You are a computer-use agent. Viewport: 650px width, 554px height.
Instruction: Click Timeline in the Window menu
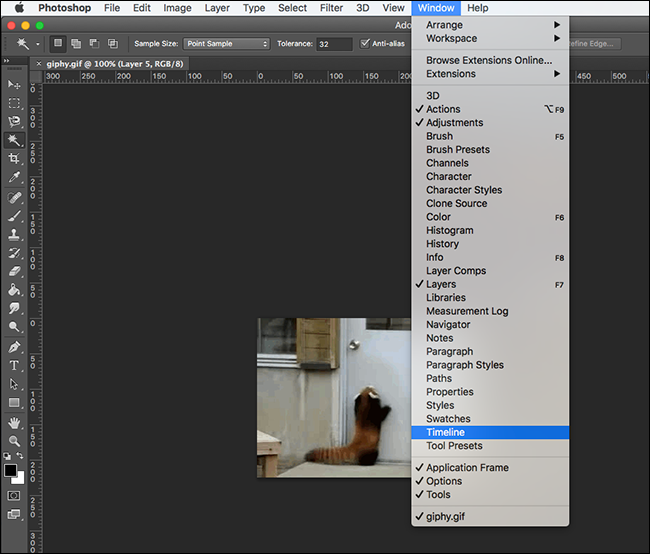445,432
